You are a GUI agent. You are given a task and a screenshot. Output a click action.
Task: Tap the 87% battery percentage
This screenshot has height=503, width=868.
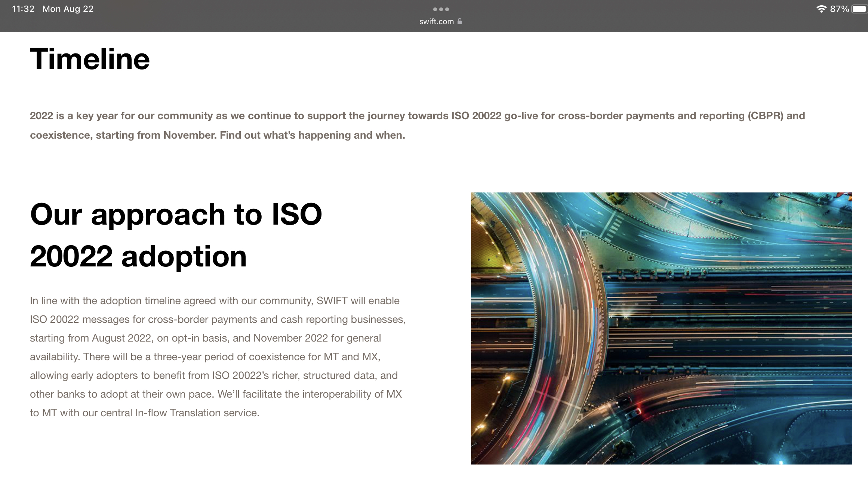(x=839, y=9)
